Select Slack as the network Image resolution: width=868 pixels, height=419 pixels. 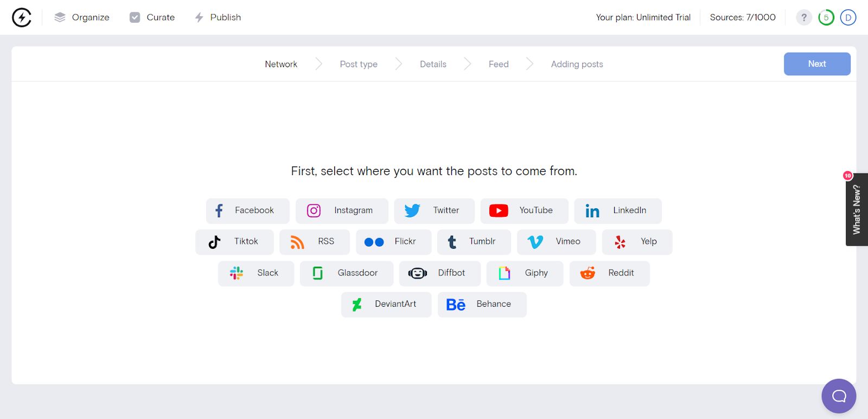pyautogui.click(x=256, y=274)
